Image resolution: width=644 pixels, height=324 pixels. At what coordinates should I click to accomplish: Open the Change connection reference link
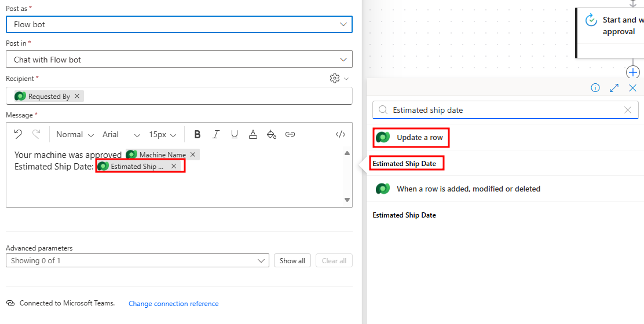click(x=173, y=304)
